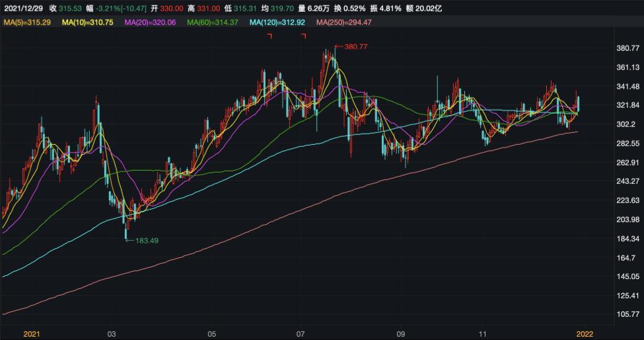Click the 2021 label on time axis
Viewport: 644px width, 340px height.
tap(32, 334)
